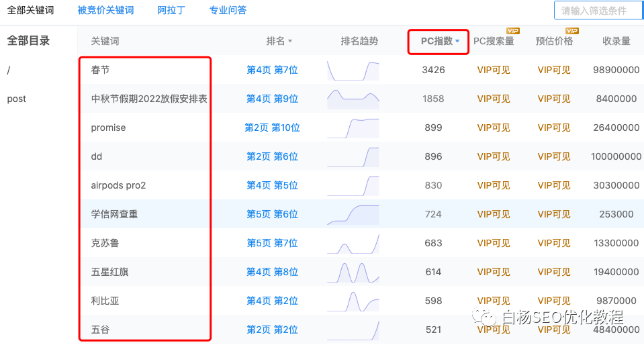Open ranking link 第5页 第7位 for 克苏鲁
The image size is (644, 345).
[272, 243]
